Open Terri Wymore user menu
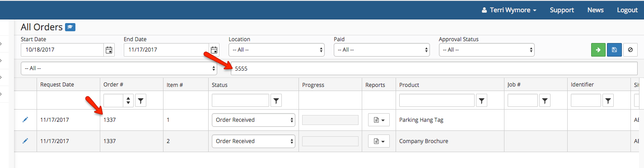This screenshot has height=168, width=644. (509, 10)
